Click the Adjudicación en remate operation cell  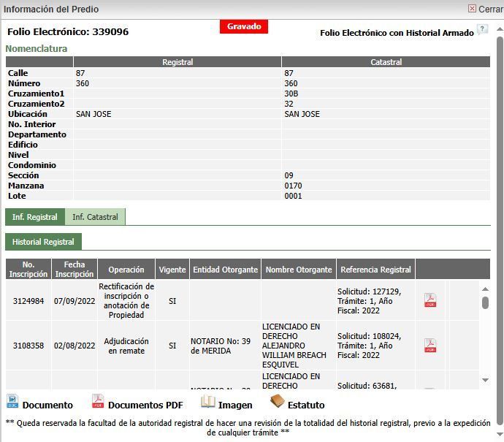[x=126, y=346]
